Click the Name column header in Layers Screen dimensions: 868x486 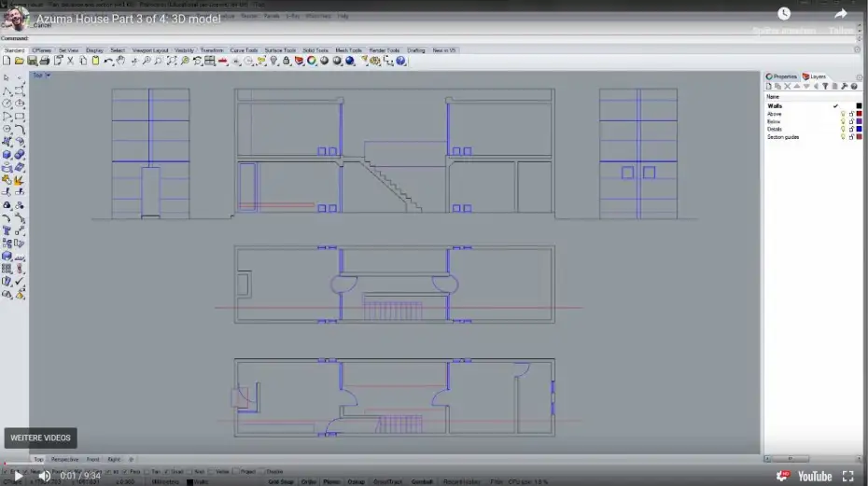773,97
